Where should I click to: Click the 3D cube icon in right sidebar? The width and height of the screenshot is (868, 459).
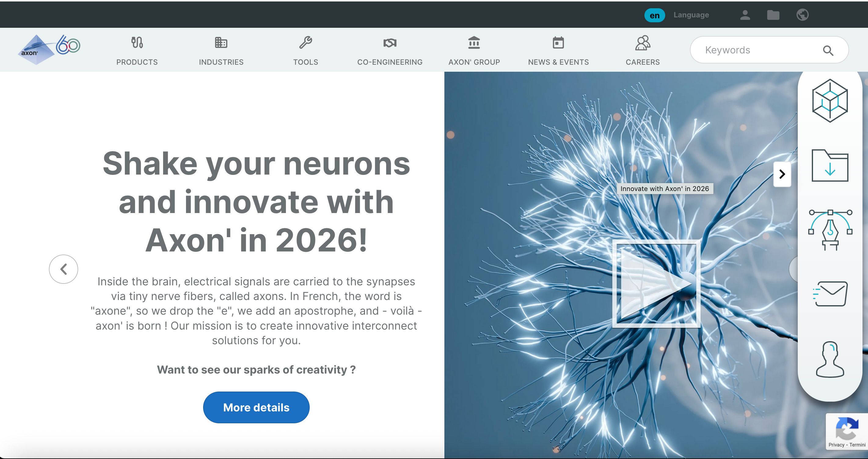pos(830,100)
